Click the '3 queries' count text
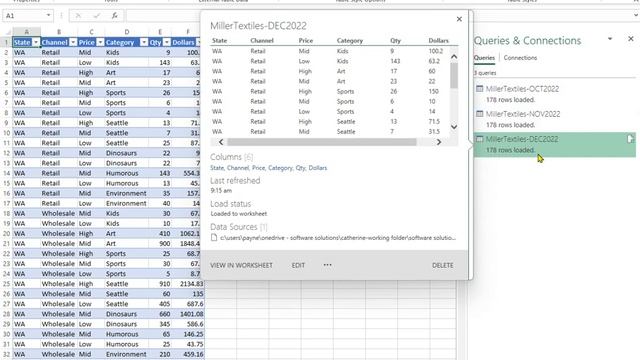The width and height of the screenshot is (640, 360). coord(485,73)
